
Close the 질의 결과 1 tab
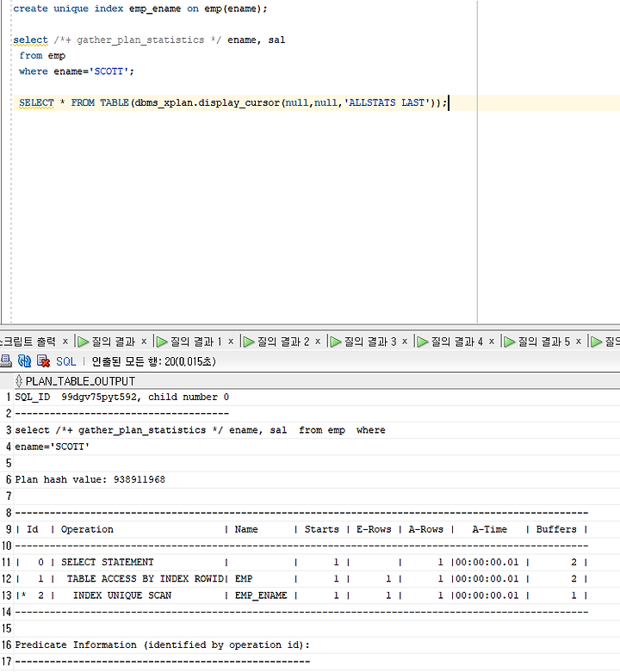coord(231,342)
